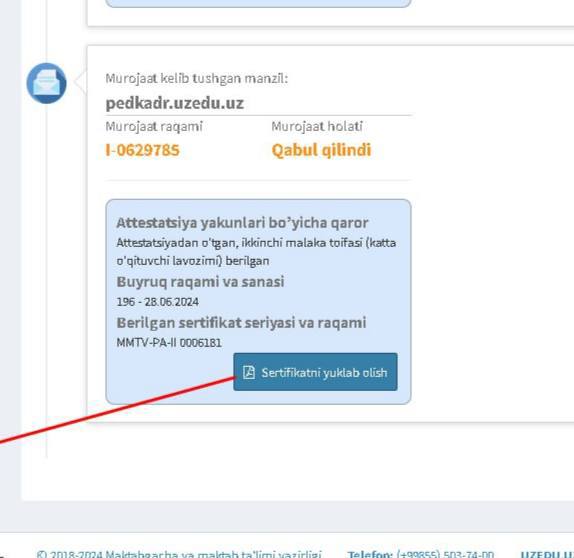Click the Qabul qilindi status text

click(x=321, y=150)
